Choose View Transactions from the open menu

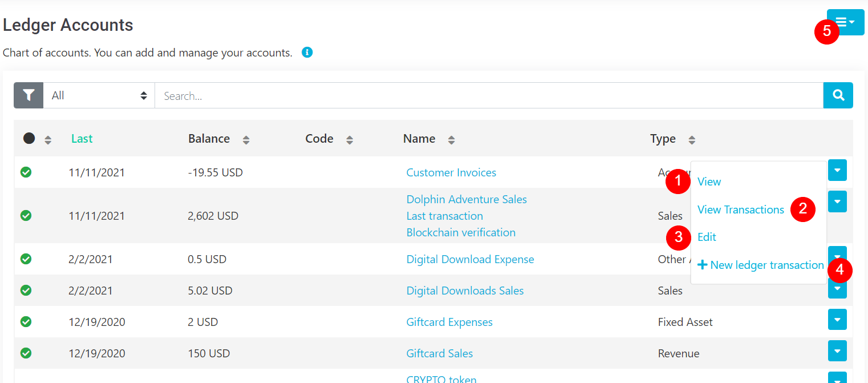point(740,209)
